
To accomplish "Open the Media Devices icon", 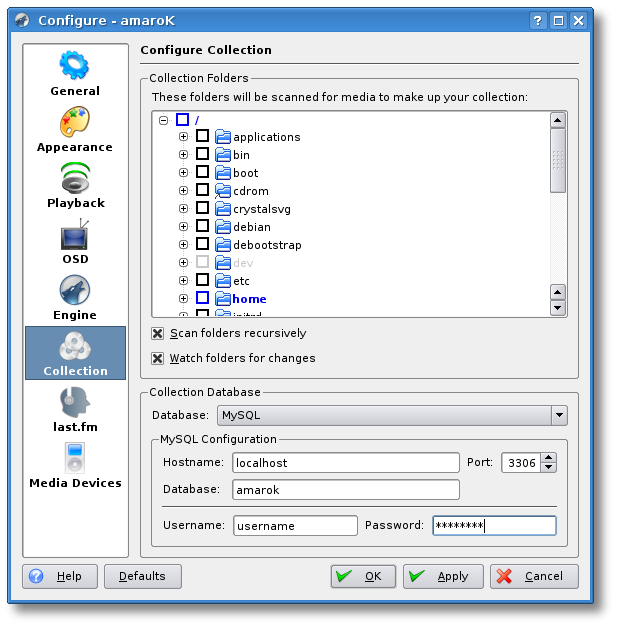I will click(75, 459).
